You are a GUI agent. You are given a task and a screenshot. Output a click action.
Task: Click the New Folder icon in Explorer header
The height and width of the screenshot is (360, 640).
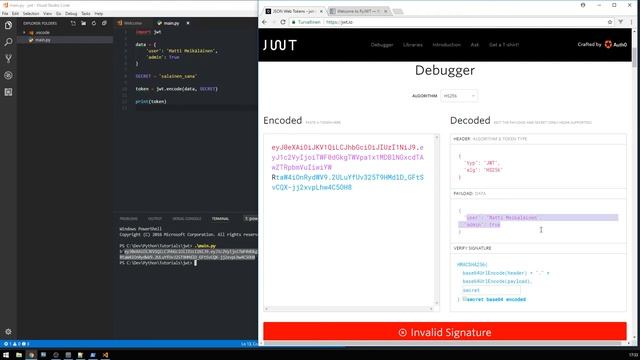[x=83, y=23]
